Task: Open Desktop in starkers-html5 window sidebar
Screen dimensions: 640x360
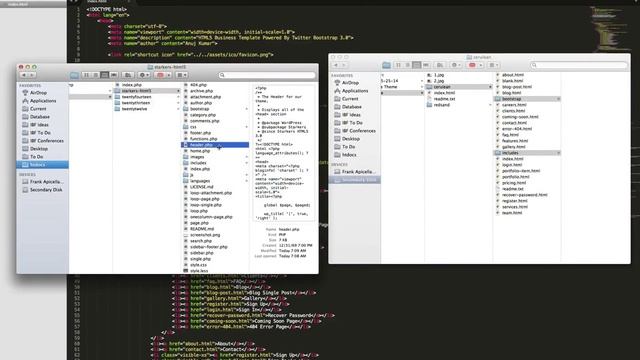Action: [x=39, y=149]
